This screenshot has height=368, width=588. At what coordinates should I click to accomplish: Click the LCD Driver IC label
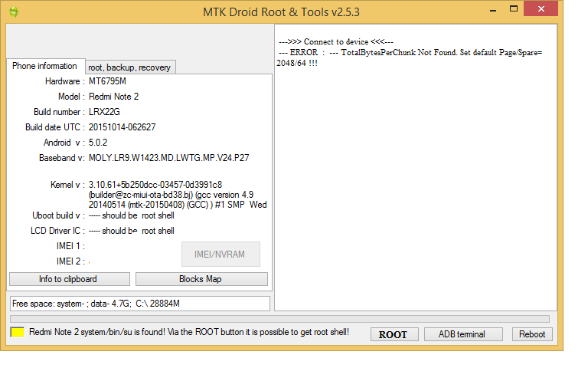click(x=57, y=231)
